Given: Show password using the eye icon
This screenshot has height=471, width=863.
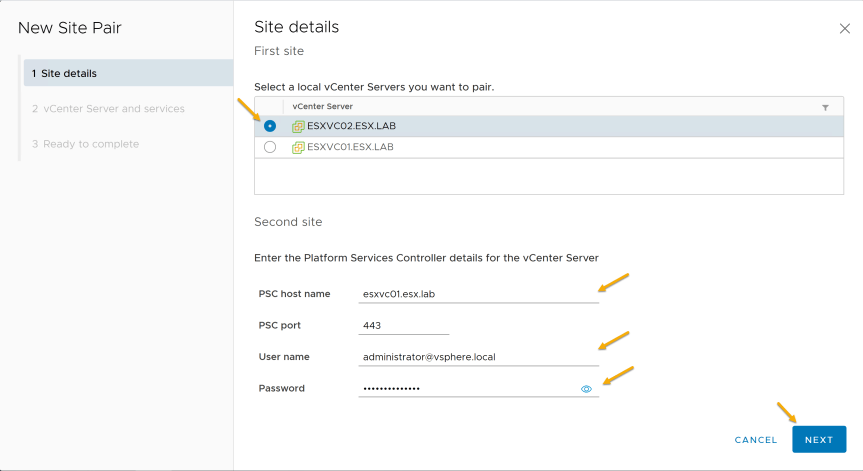Looking at the screenshot, I should click(586, 389).
